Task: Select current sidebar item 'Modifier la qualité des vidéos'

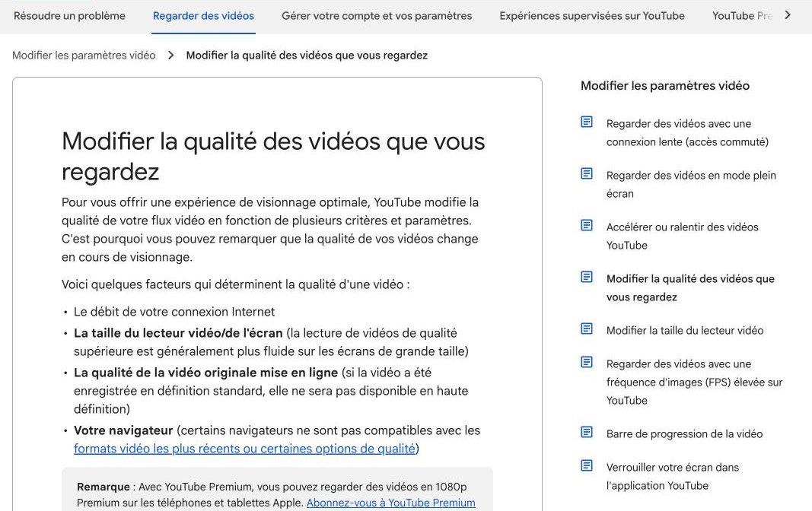Action: (x=690, y=288)
